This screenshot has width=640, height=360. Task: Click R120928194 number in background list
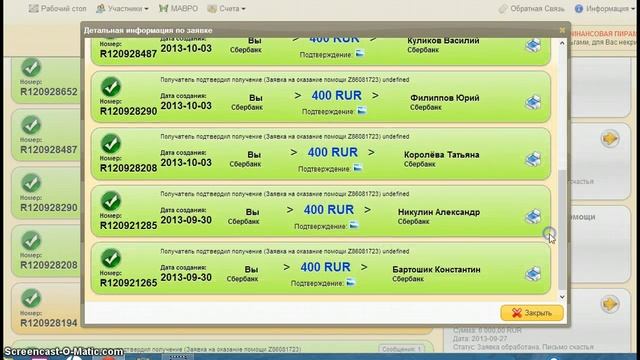coord(49,323)
